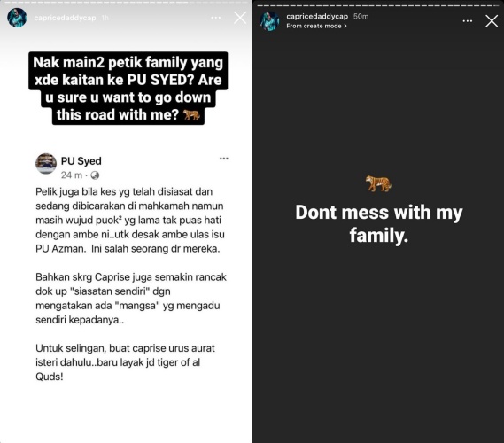Click the 24 m post timestamp

(x=72, y=175)
